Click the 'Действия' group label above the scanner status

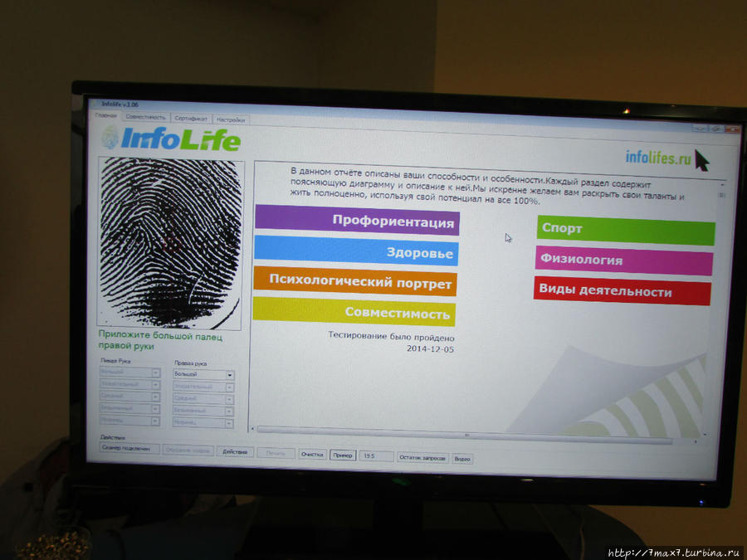(x=112, y=437)
